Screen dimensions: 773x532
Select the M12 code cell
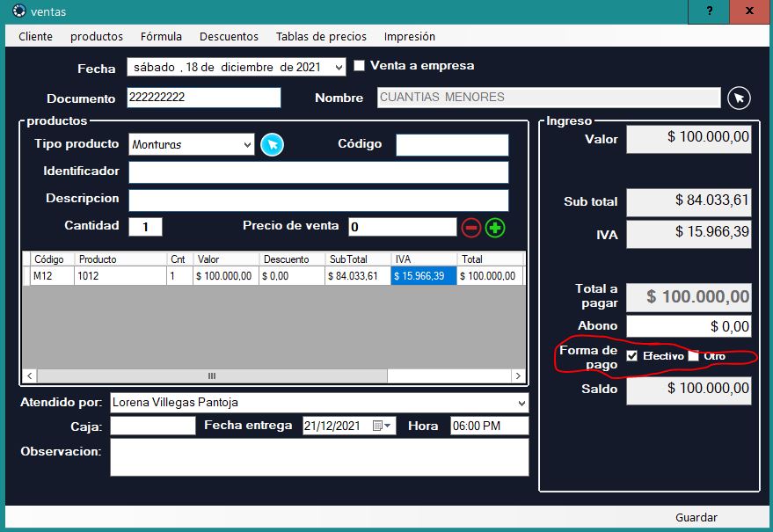point(53,275)
